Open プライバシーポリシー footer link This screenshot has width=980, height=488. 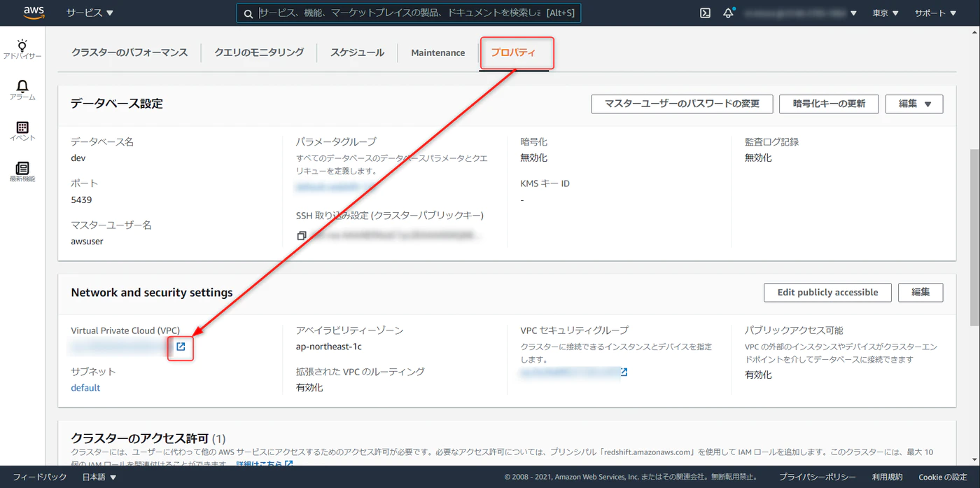[x=817, y=477]
